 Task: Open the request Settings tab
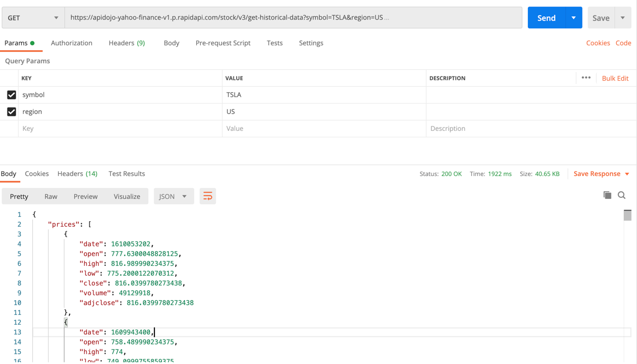[311, 43]
